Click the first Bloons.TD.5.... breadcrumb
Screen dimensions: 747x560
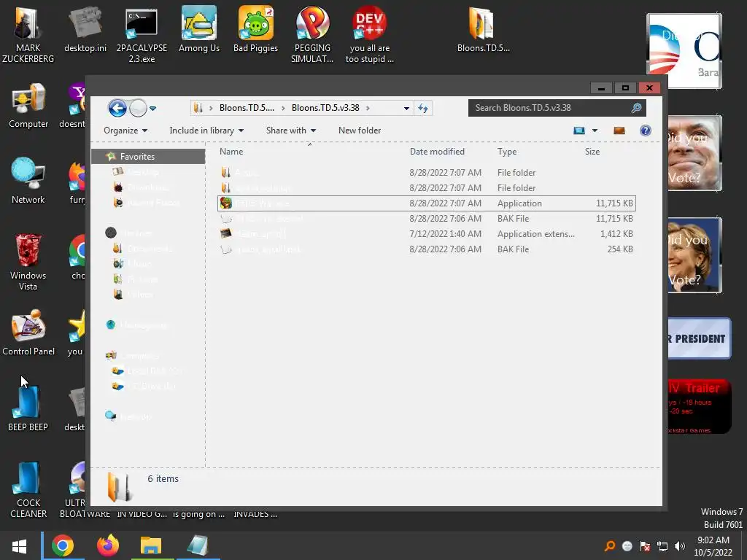point(247,108)
